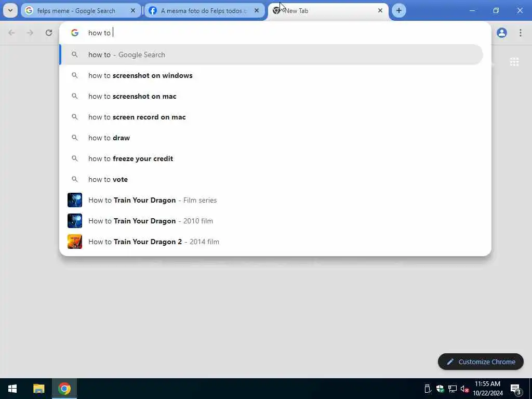Open the Windows Start menu
Screen dimensions: 532x399
(12, 389)
